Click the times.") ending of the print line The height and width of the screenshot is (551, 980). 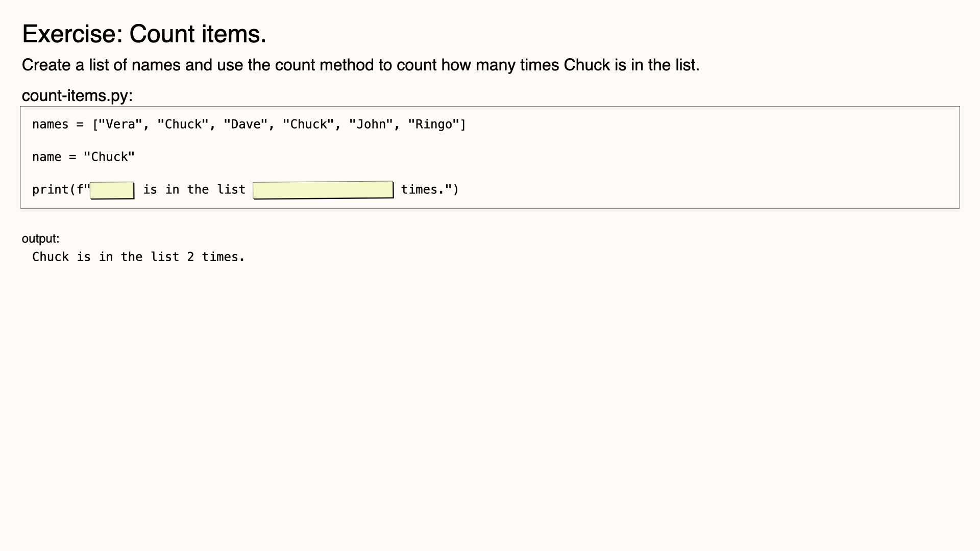(430, 190)
